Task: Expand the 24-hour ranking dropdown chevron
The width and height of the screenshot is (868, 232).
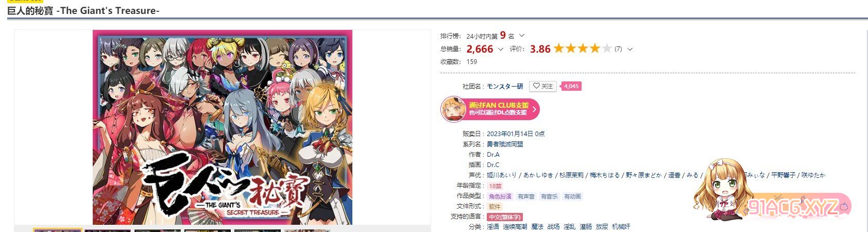Action: coord(522,36)
